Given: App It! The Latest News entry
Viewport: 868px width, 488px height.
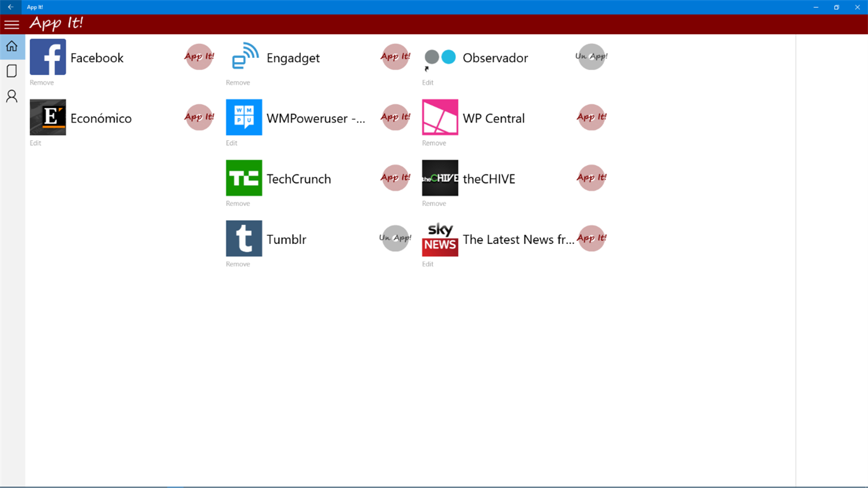Looking at the screenshot, I should (x=591, y=238).
